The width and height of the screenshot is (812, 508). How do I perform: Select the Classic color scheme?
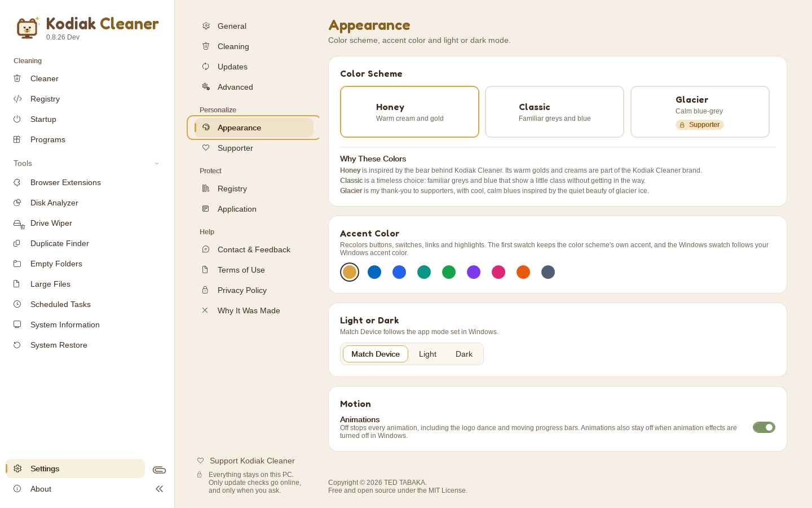click(x=554, y=112)
